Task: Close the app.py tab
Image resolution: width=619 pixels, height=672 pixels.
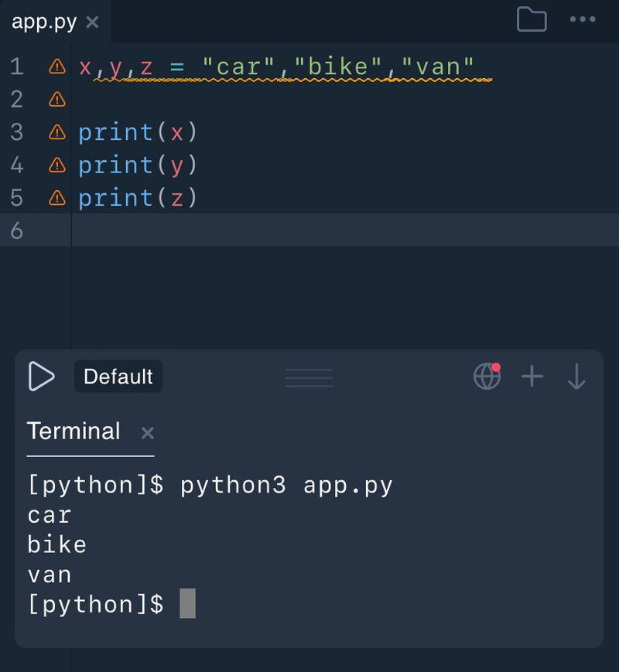Action: tap(92, 22)
